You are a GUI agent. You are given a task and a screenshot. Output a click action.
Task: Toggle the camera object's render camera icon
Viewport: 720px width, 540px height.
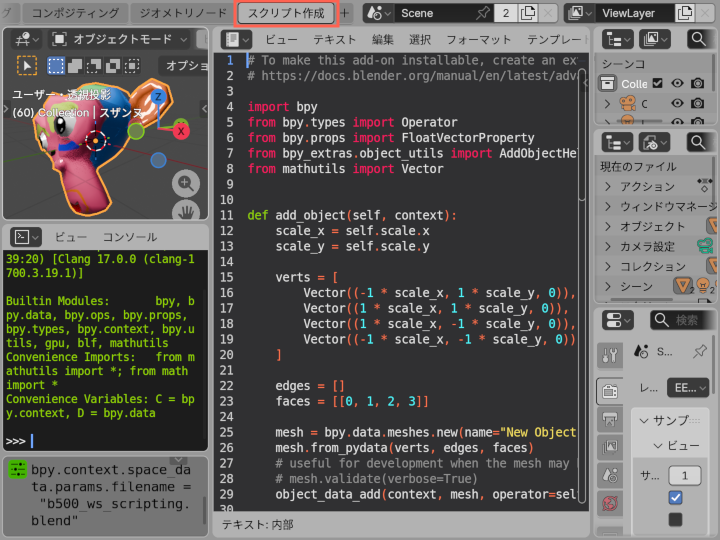698,103
